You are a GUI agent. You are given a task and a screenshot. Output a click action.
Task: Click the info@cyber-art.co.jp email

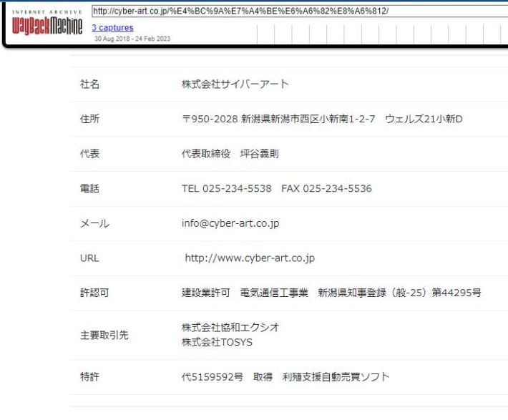[x=230, y=223]
